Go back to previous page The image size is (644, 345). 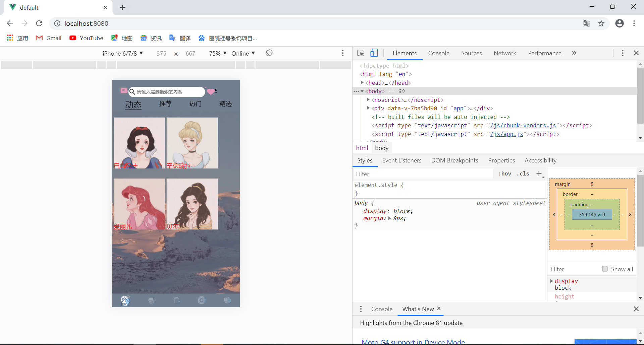pyautogui.click(x=10, y=23)
